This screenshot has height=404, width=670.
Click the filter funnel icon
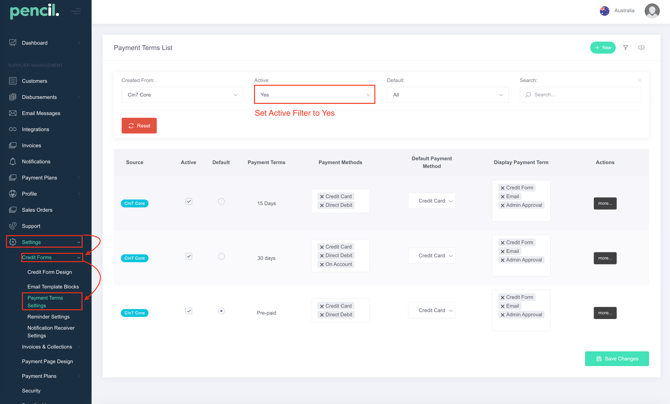[626, 47]
